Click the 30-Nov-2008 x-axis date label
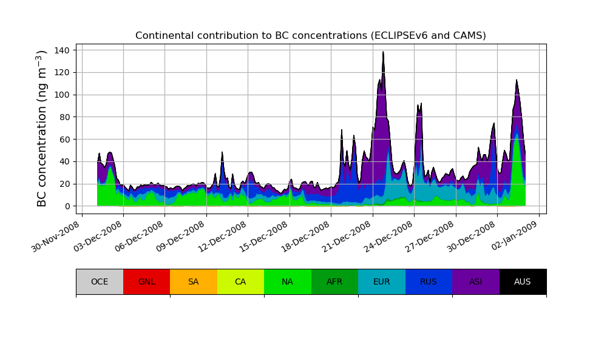Screen dimensions: 607x364 (55, 237)
